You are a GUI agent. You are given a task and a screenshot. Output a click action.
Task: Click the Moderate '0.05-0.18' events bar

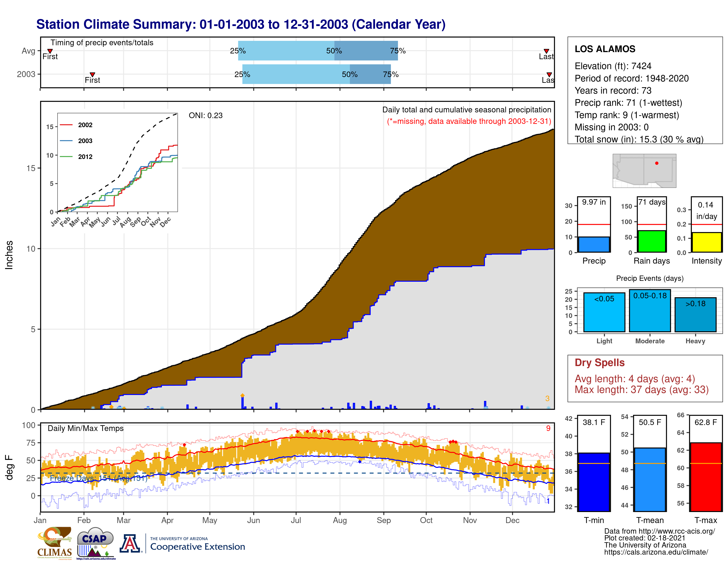pos(650,310)
